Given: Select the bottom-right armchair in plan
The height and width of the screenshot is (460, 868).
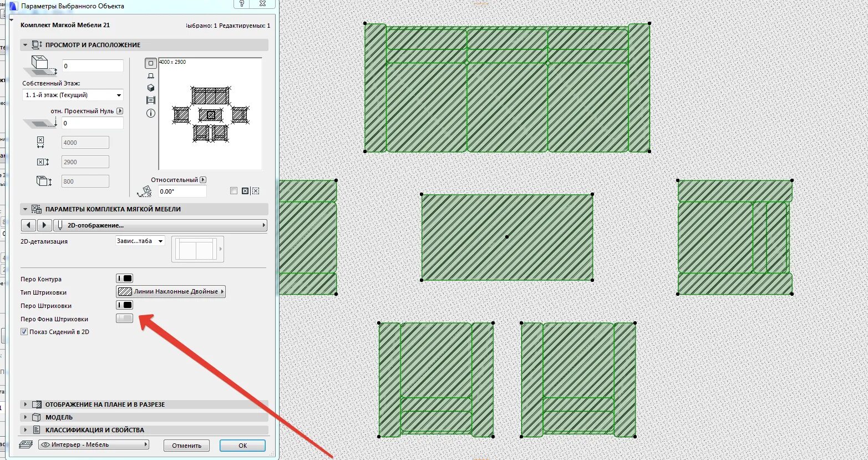Looking at the screenshot, I should click(x=578, y=380).
